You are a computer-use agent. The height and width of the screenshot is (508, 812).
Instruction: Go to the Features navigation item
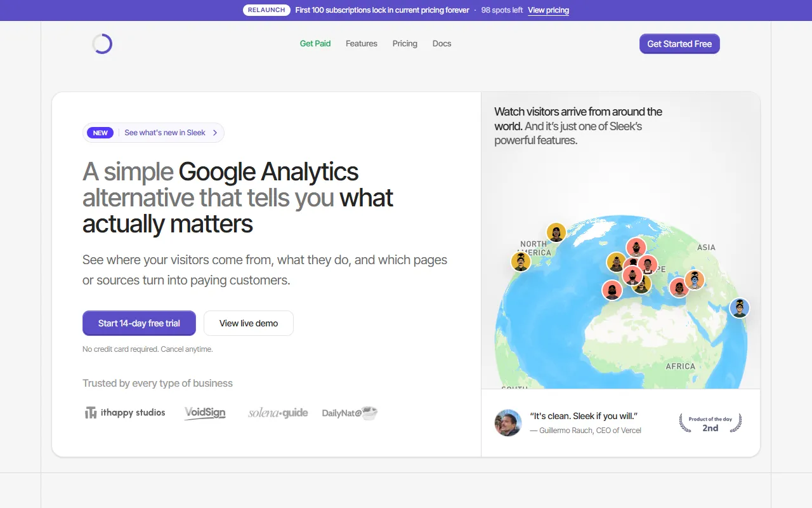point(362,44)
